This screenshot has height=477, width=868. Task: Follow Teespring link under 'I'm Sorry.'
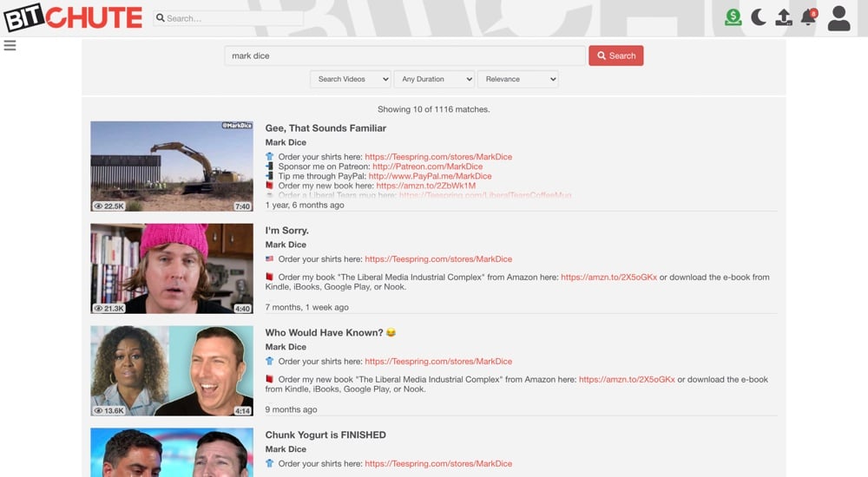(x=438, y=259)
